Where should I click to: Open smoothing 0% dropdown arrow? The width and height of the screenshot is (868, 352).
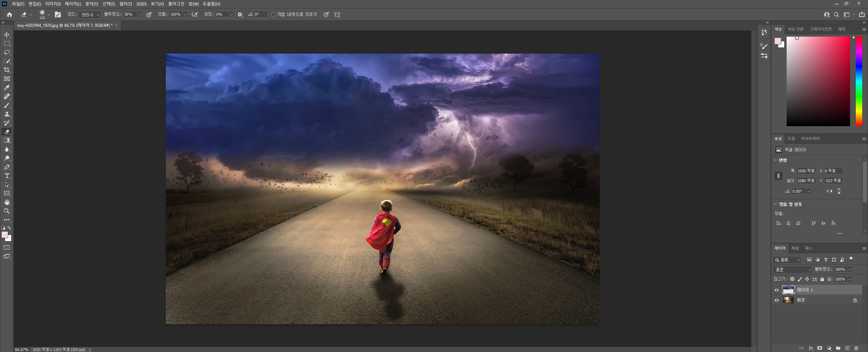[x=231, y=15]
